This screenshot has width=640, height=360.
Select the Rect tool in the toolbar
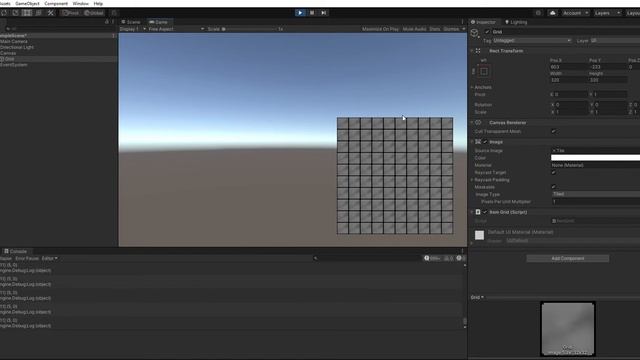click(x=27, y=13)
